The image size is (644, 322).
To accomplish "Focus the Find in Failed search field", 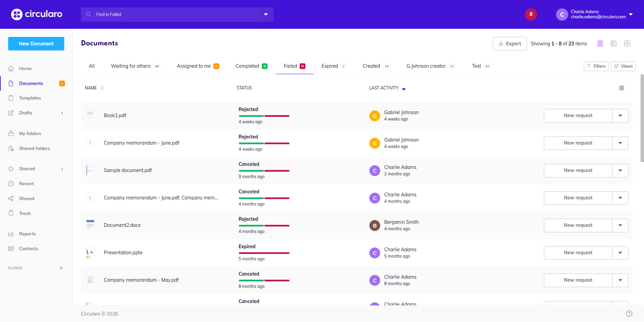I will 169,15.
